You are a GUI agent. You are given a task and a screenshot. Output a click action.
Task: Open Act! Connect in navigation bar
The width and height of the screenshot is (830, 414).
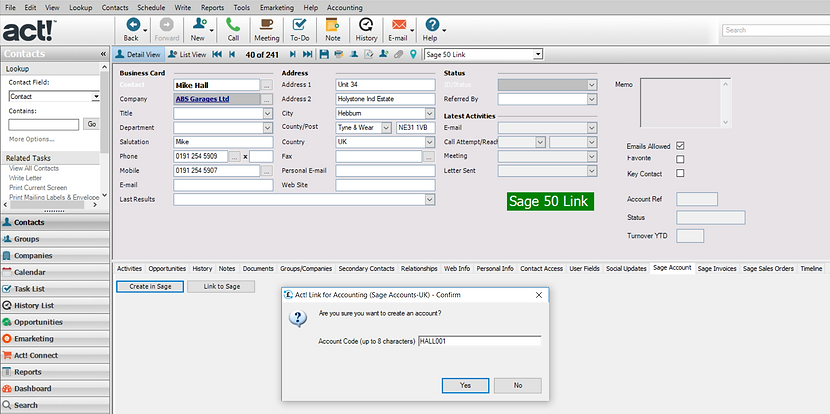click(55, 355)
